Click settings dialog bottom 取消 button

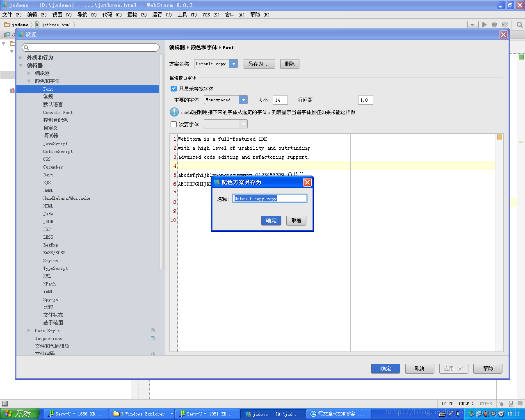(420, 369)
